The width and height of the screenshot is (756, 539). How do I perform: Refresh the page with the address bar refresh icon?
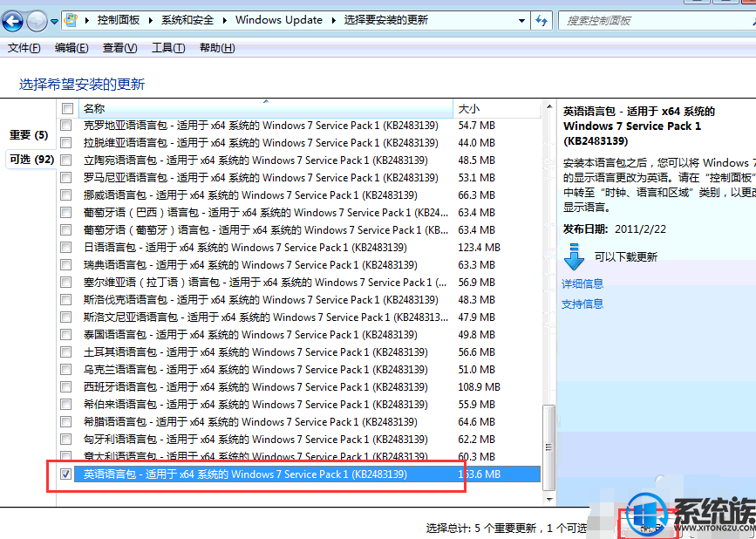pos(541,21)
